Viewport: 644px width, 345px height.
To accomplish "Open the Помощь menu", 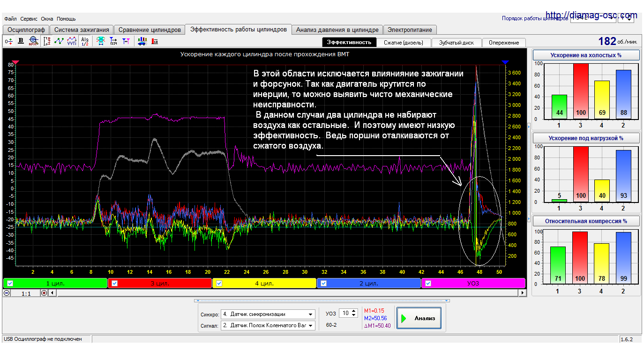I will point(66,19).
